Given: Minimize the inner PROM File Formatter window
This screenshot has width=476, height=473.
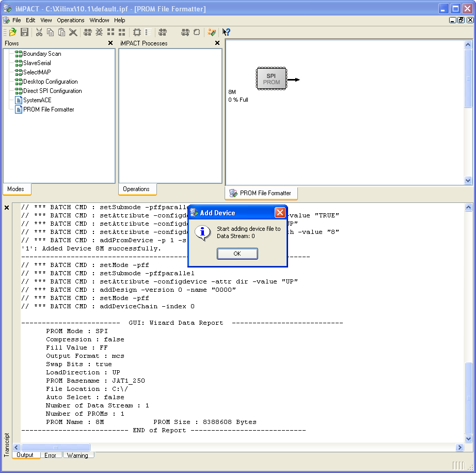Looking at the screenshot, I should (452, 20).
